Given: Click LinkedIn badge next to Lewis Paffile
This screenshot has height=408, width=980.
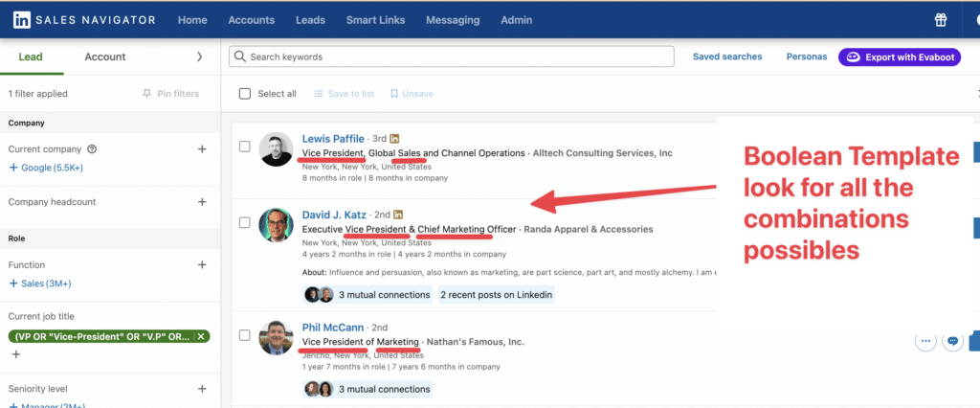Looking at the screenshot, I should tap(394, 138).
